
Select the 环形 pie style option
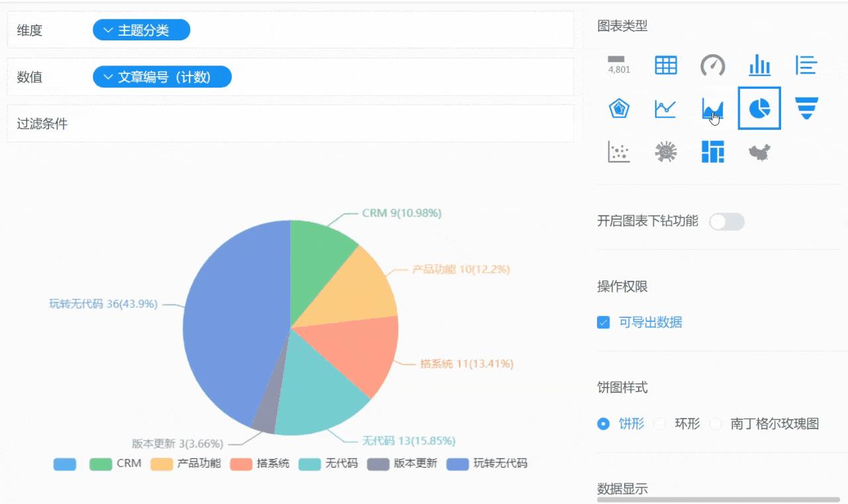tap(660, 424)
